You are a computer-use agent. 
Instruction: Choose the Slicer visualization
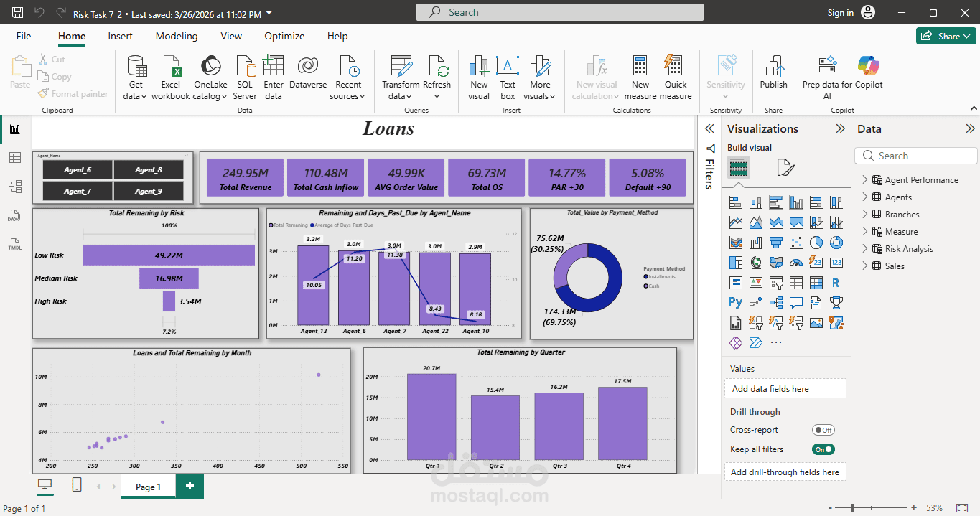(775, 283)
